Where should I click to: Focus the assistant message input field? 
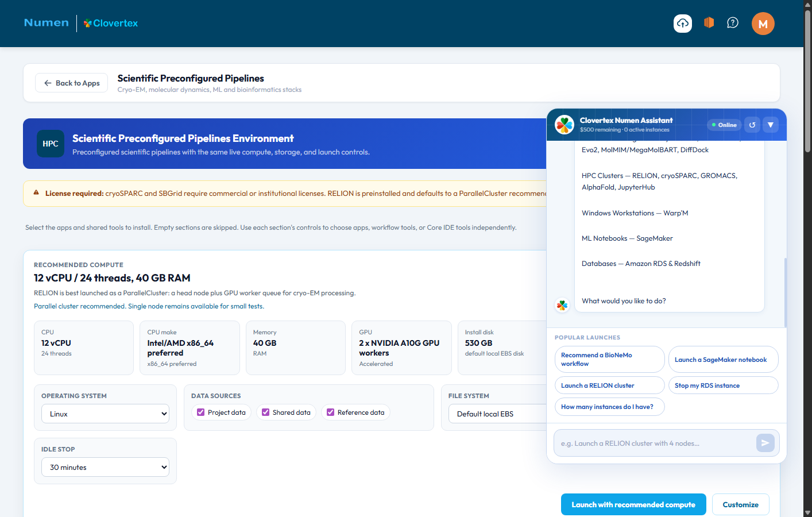coord(655,443)
